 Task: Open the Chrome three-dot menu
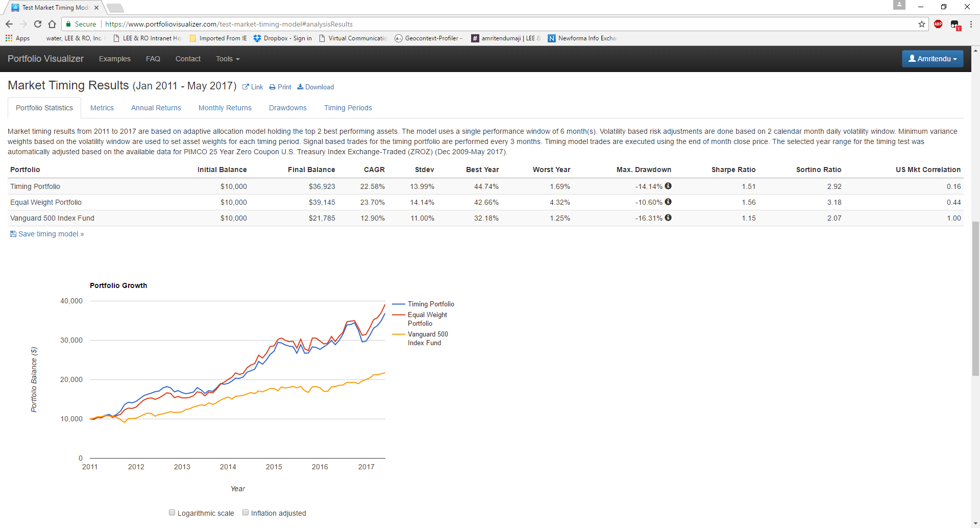coord(971,24)
